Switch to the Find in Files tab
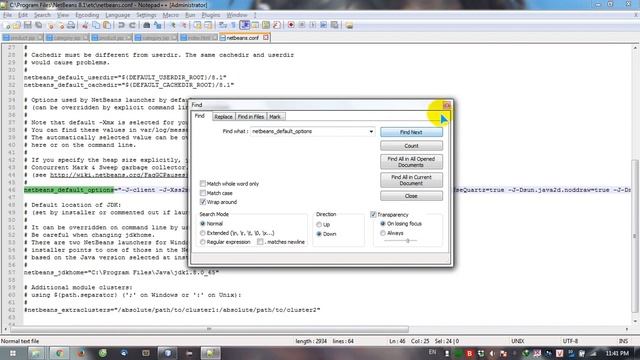The width and height of the screenshot is (640, 360). point(251,117)
